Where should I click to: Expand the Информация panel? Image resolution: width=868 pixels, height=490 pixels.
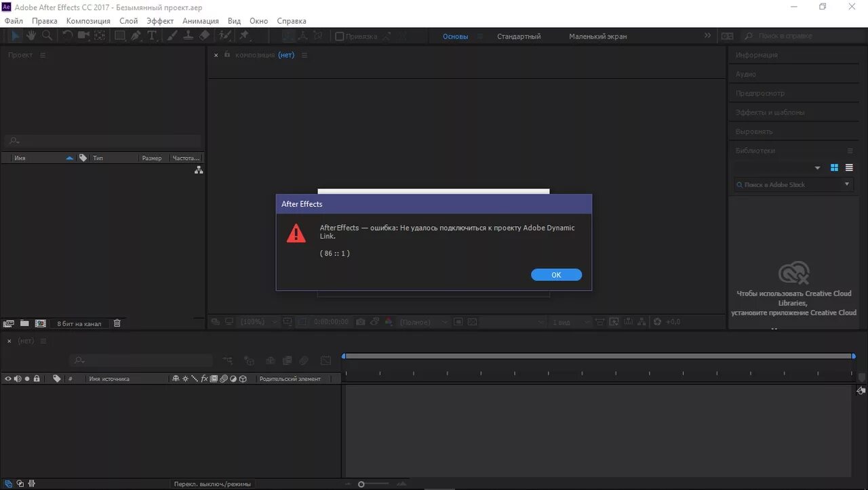click(757, 56)
